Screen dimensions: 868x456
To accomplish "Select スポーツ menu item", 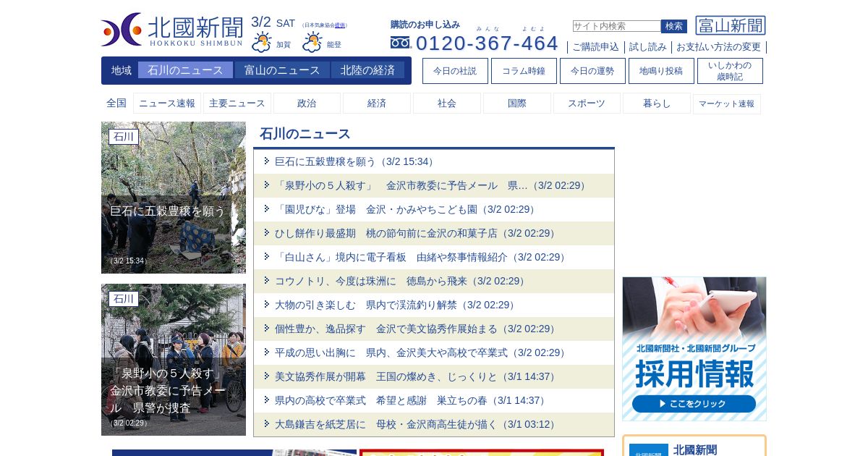I will (587, 104).
